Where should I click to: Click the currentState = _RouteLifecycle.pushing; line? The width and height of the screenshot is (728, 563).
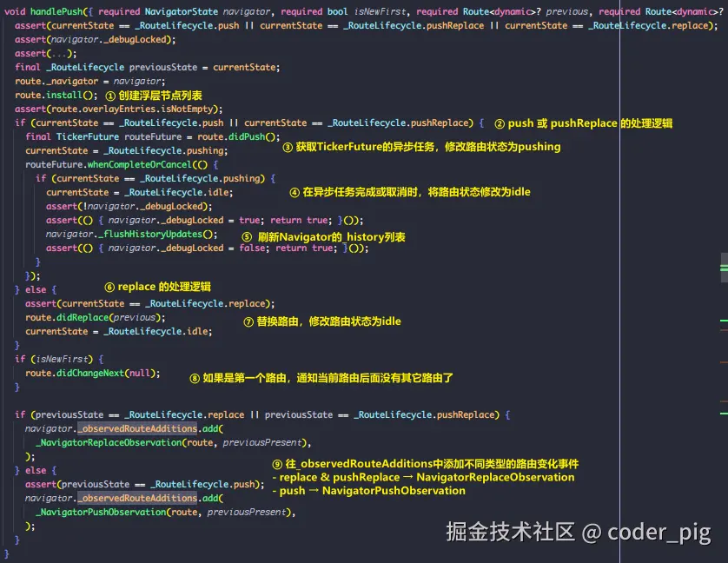coord(126,150)
